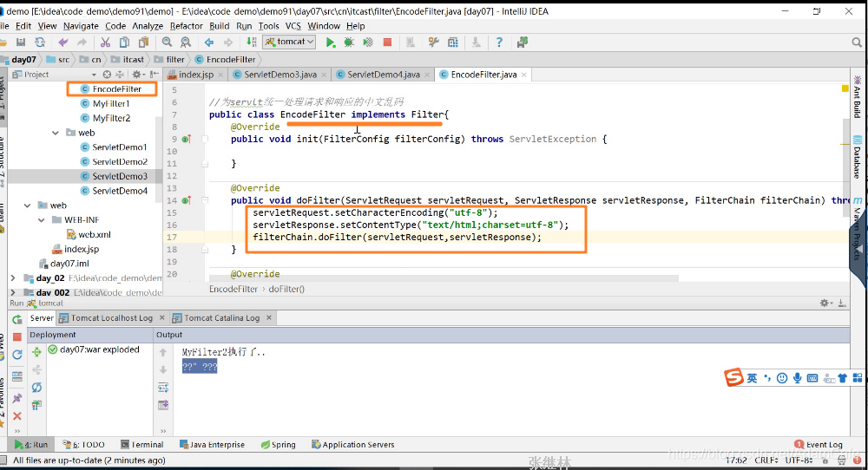Stop tomcat with Run panel red square

click(17, 336)
